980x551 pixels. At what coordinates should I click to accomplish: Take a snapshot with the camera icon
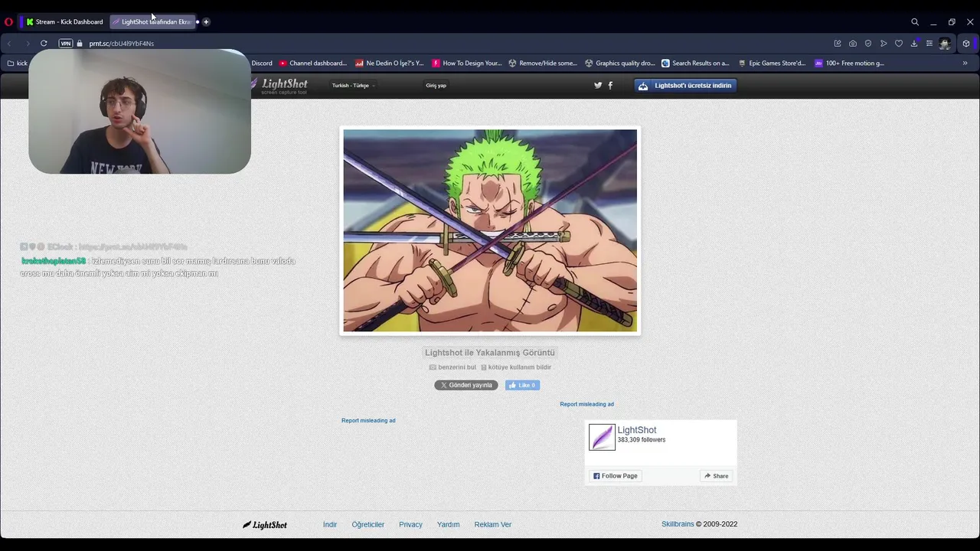pyautogui.click(x=853, y=44)
